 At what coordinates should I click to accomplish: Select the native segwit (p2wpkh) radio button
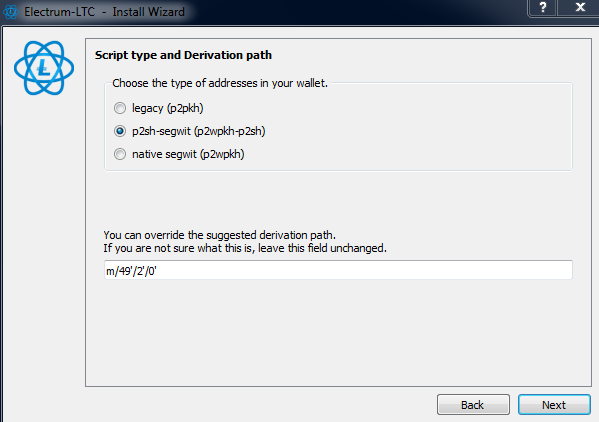click(x=120, y=154)
